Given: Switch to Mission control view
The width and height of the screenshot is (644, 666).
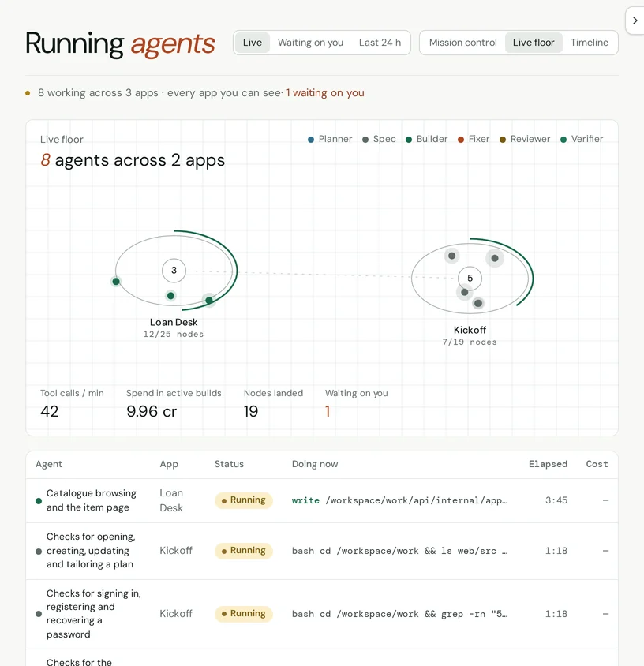Looking at the screenshot, I should (x=462, y=43).
